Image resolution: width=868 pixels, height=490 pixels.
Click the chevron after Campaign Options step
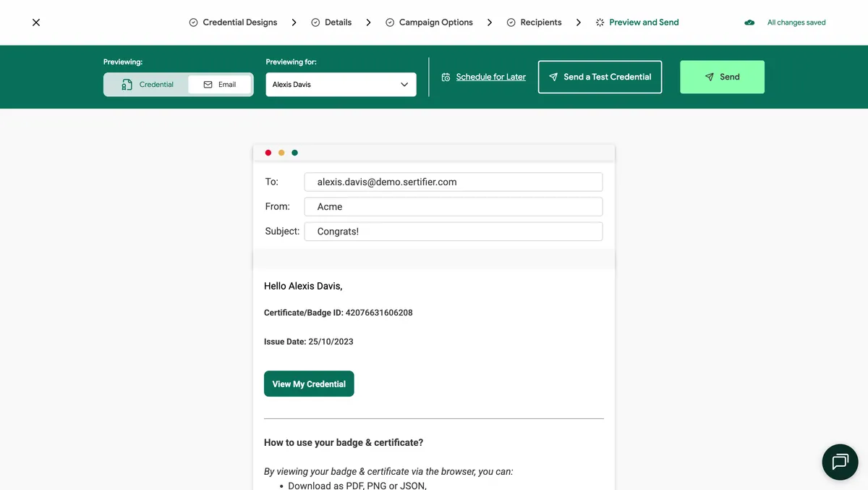[x=490, y=22]
